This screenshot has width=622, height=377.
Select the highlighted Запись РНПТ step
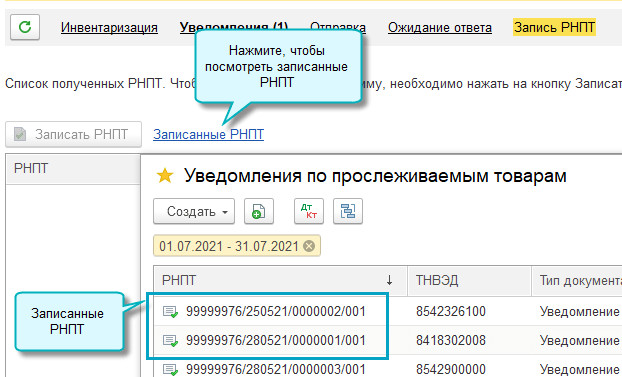[555, 27]
